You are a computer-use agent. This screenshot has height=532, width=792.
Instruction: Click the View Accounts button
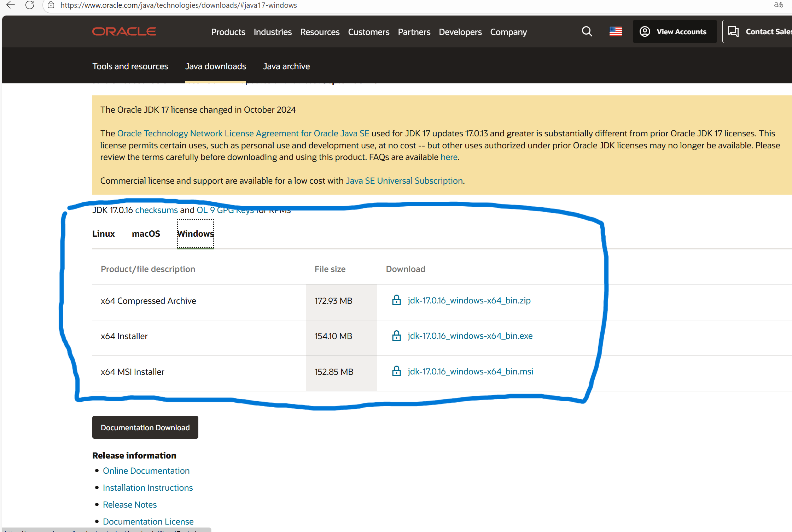[x=675, y=31]
